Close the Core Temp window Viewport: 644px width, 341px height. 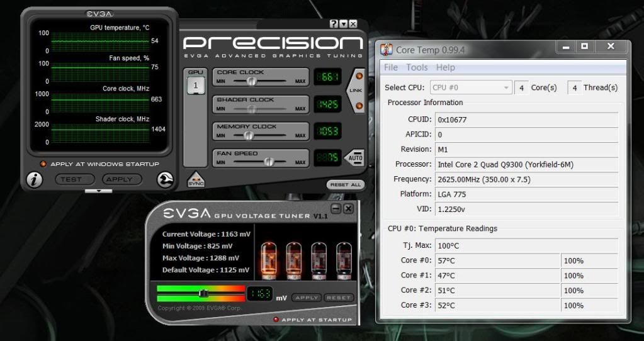click(611, 47)
